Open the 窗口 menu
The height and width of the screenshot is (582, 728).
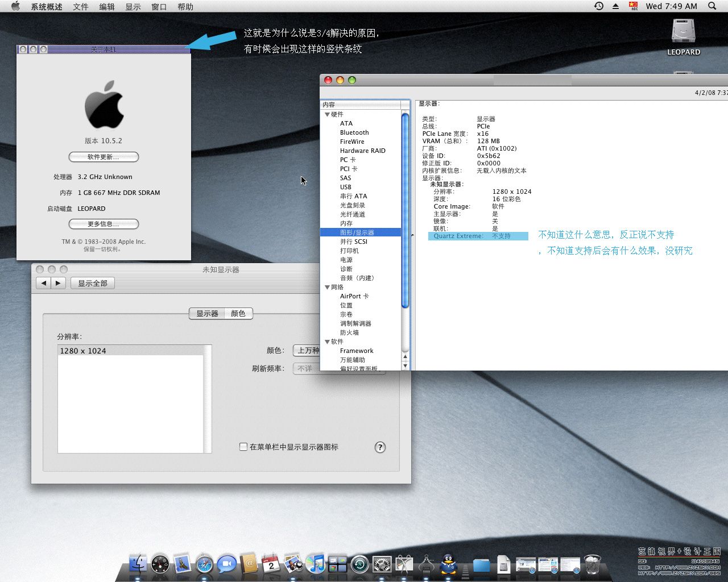(x=159, y=6)
